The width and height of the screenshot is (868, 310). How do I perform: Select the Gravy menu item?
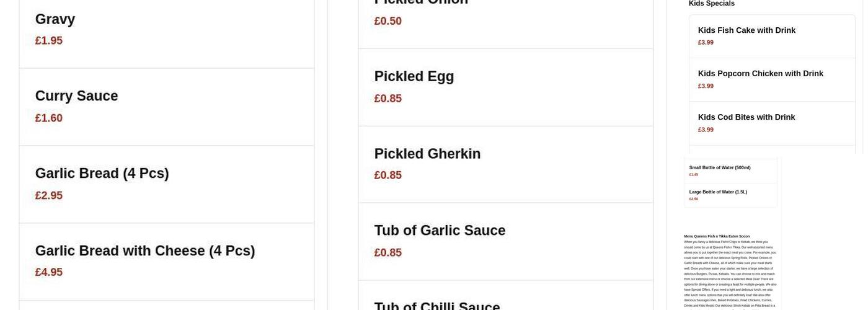coord(55,19)
